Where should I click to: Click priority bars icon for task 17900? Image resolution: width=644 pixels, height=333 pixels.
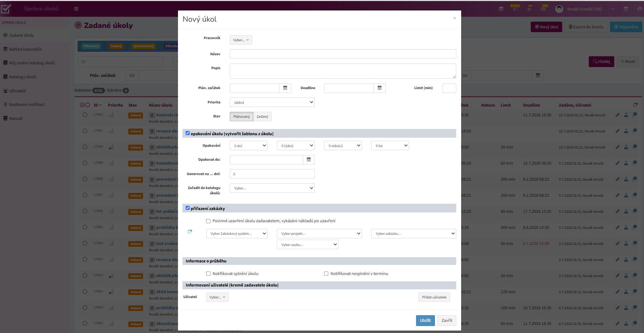(x=111, y=147)
